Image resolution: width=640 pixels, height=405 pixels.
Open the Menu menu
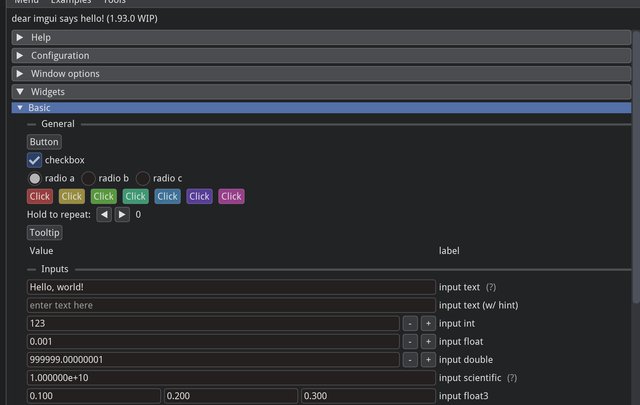point(27,2)
